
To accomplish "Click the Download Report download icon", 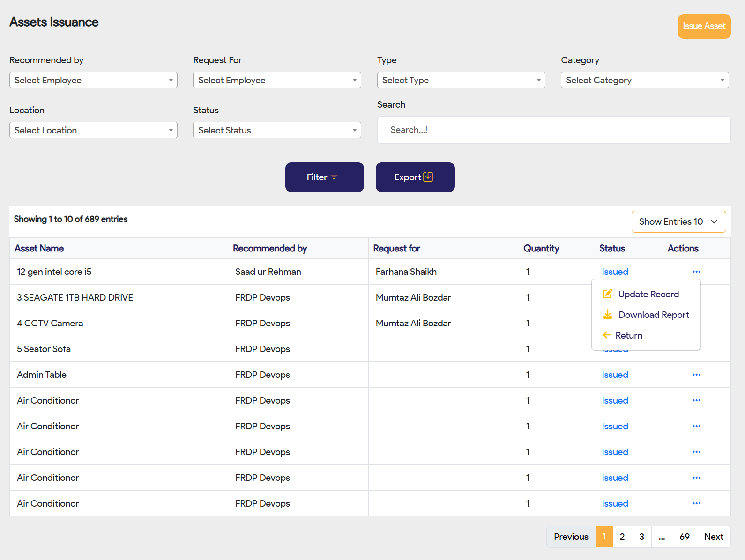I will tap(607, 315).
